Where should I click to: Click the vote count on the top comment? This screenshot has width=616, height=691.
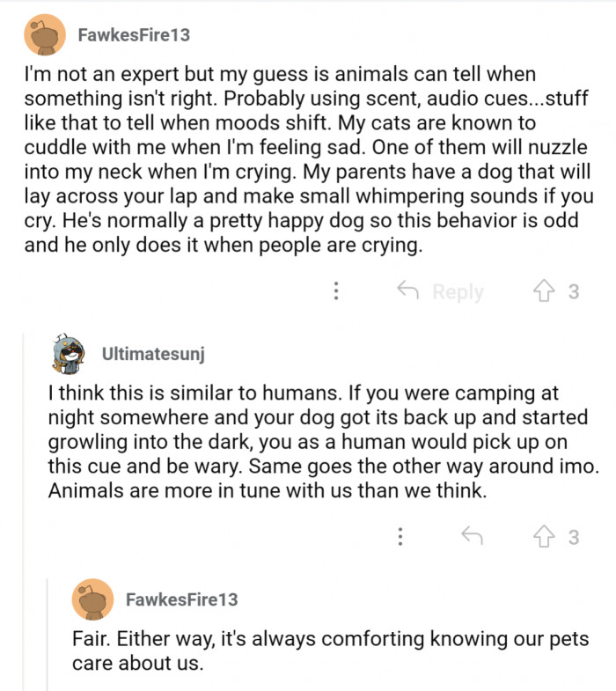(573, 291)
